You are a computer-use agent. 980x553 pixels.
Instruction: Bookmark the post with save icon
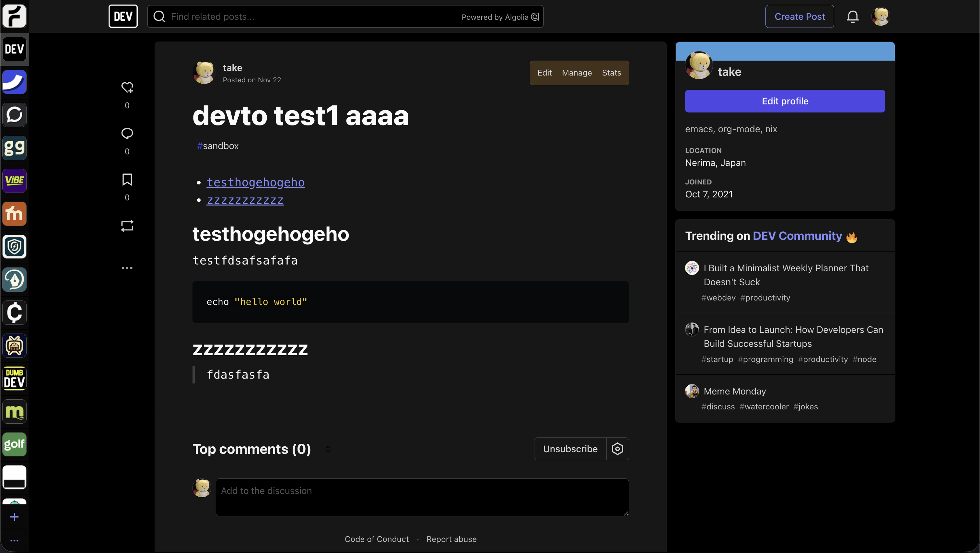(x=127, y=180)
